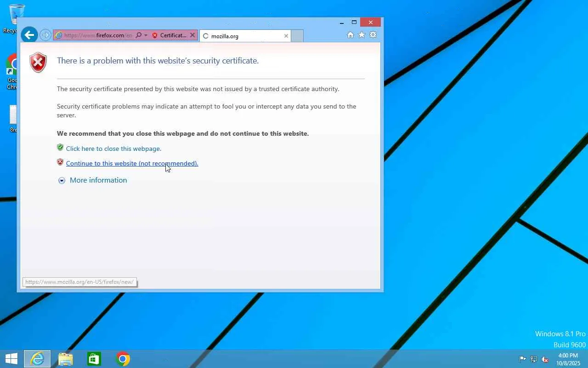
Task: Open Favorites with the star icon
Action: pyautogui.click(x=362, y=35)
